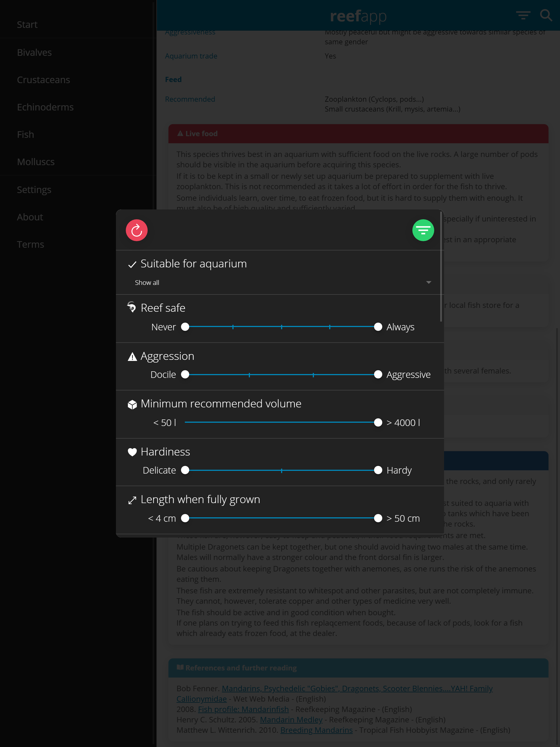
Task: Open Breeding Mandarins link
Action: (316, 730)
